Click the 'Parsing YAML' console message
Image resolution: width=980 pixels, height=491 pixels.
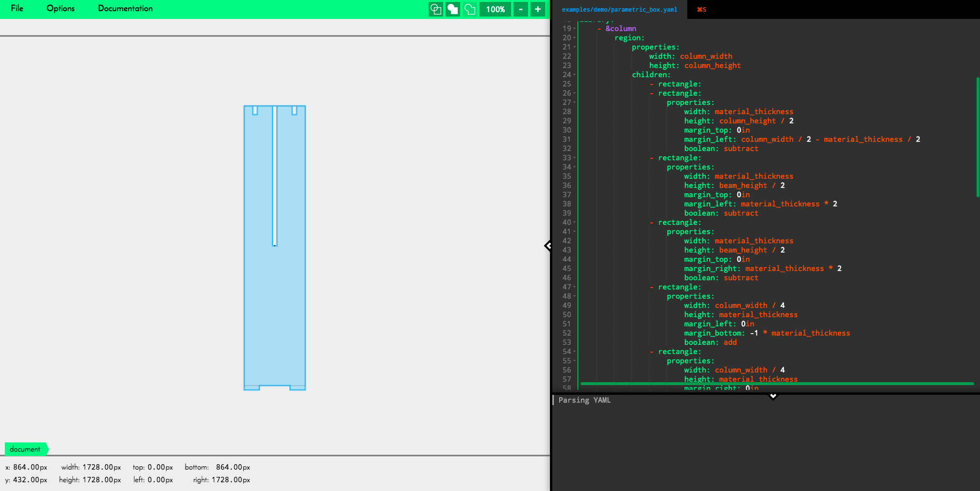click(x=584, y=400)
